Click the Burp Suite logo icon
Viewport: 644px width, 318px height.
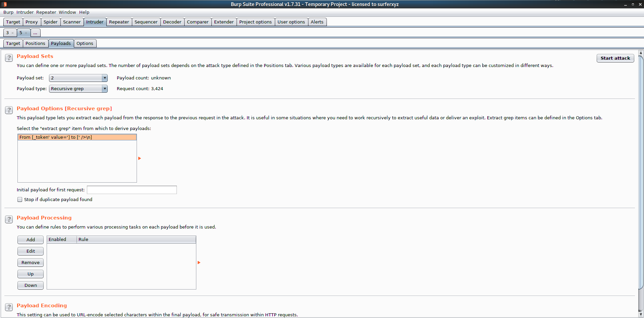5,4
